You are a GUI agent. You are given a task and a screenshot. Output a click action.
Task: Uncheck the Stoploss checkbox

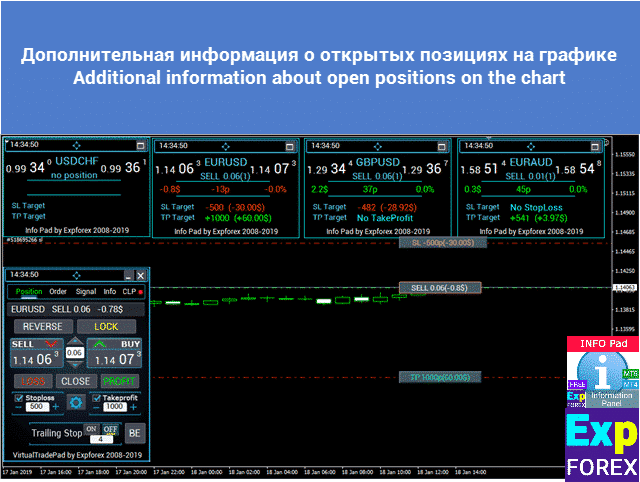coord(18,397)
